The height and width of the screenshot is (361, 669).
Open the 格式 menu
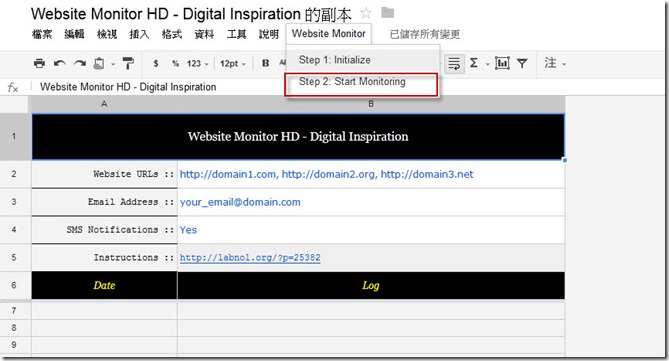tap(172, 34)
